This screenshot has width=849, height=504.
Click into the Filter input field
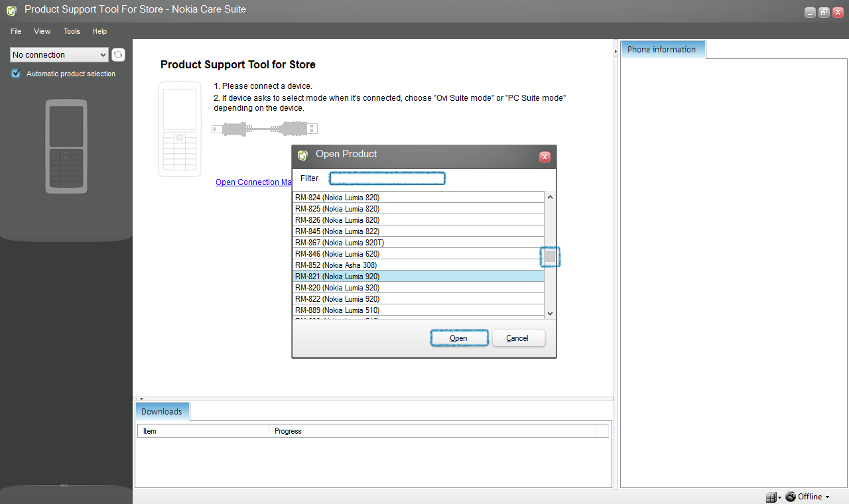pyautogui.click(x=387, y=178)
